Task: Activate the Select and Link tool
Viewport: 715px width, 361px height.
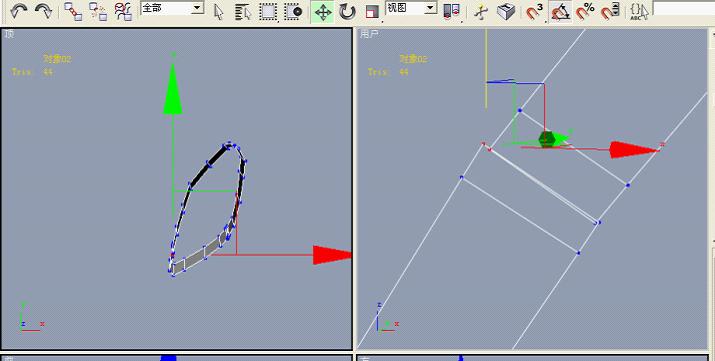Action: pyautogui.click(x=73, y=11)
